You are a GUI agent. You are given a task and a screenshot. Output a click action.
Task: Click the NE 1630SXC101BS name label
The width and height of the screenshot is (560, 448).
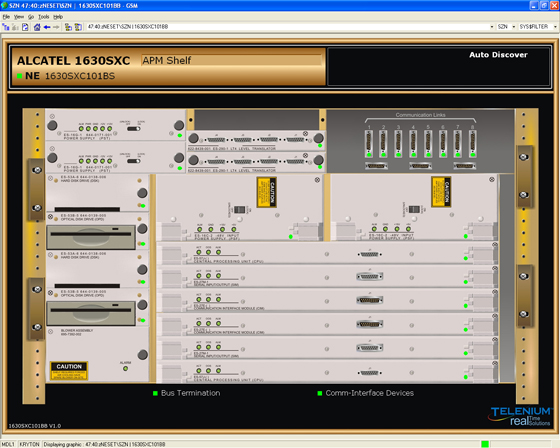point(70,76)
